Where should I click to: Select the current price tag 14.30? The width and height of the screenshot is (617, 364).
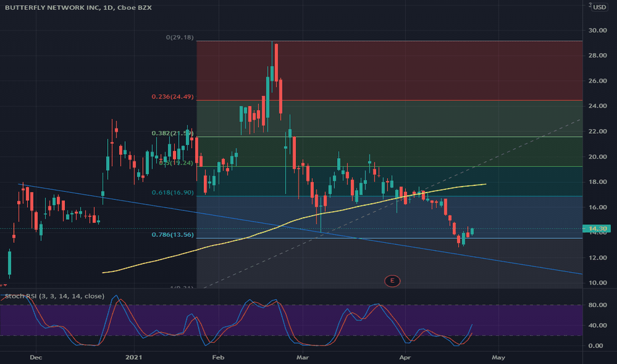(597, 228)
